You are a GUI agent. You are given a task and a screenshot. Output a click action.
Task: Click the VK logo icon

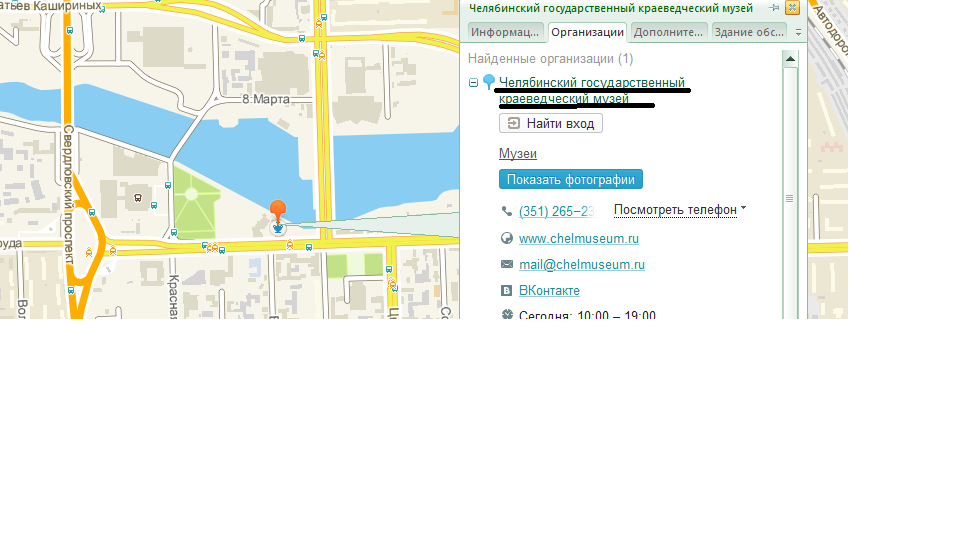(507, 290)
